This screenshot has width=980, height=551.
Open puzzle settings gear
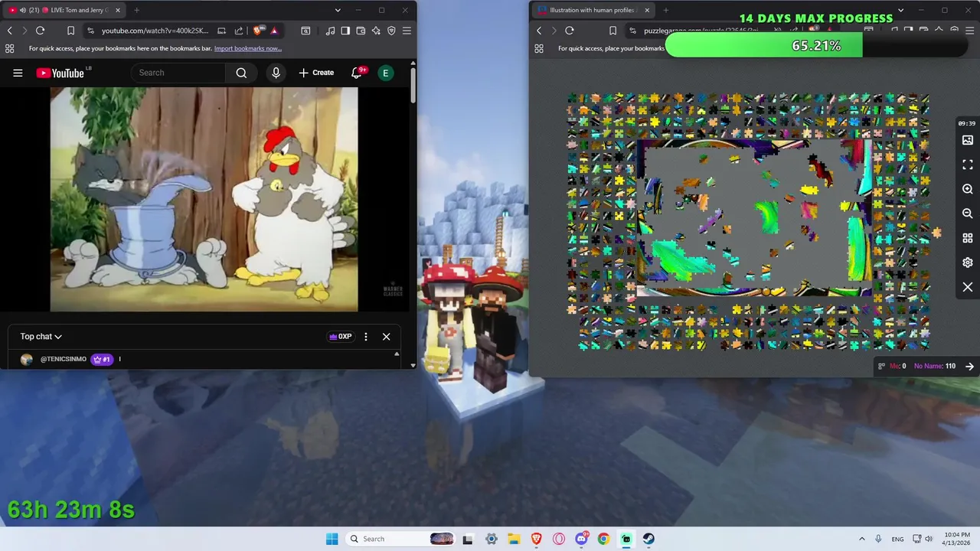pyautogui.click(x=968, y=262)
